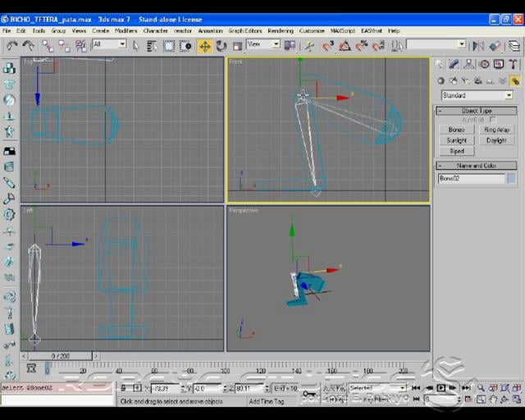
Task: Click the Redo arrow in main toolbar
Action: coord(28,45)
